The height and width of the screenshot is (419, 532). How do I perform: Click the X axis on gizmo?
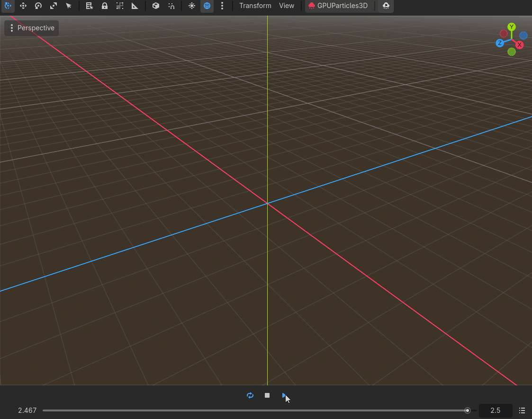tap(520, 45)
